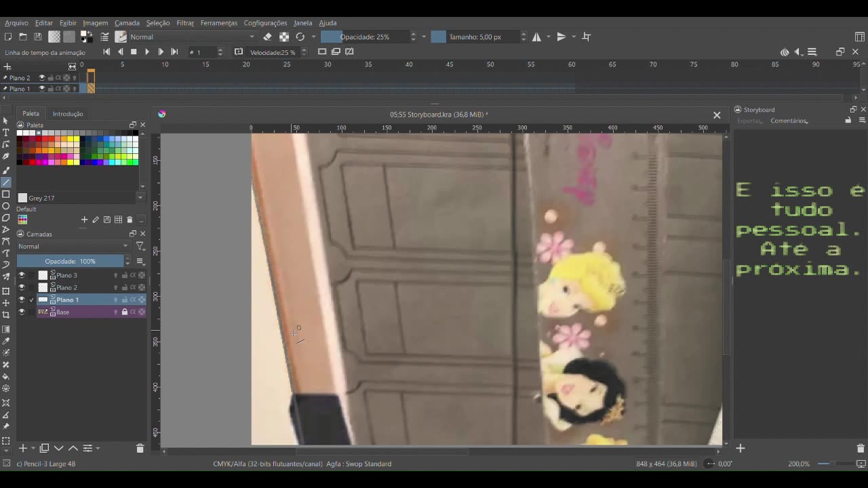Toggle eraser mode
Screen dimensions: 868x488
[x=267, y=37]
